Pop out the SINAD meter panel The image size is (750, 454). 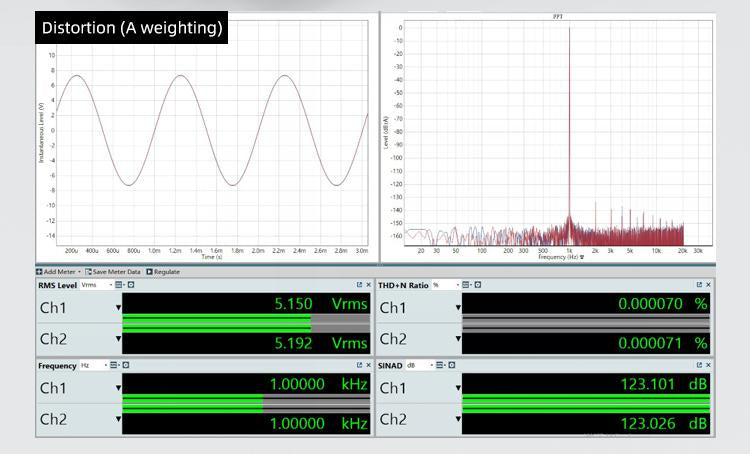[x=698, y=366]
